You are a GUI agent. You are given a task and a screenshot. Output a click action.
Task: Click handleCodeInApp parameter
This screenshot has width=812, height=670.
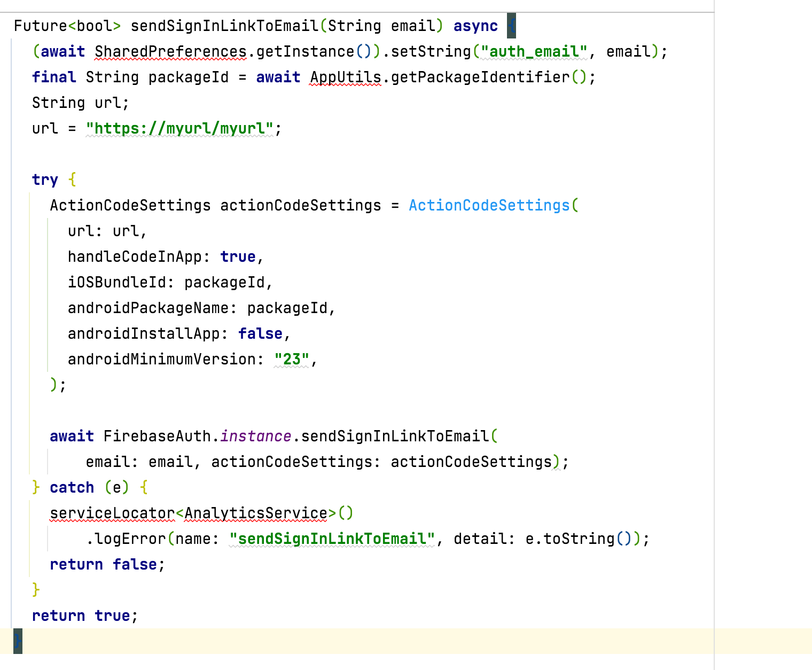[135, 256]
